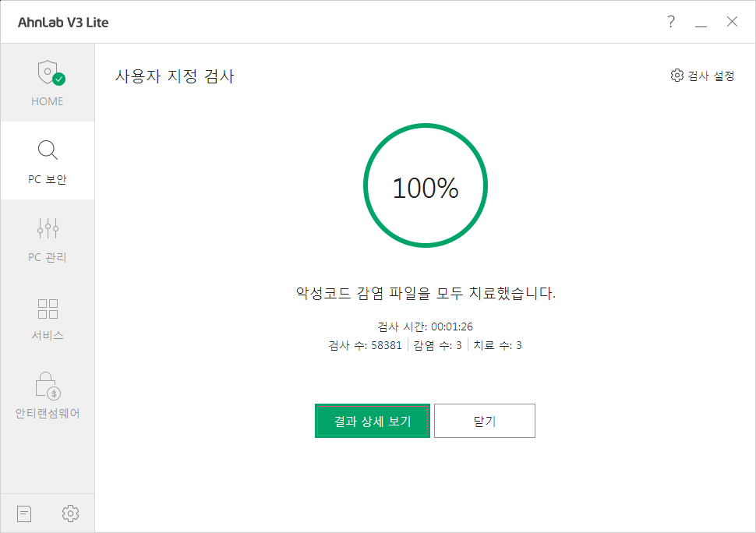Select the 검사 수 58381 count
Screen dimensions: 756x533
coord(366,345)
